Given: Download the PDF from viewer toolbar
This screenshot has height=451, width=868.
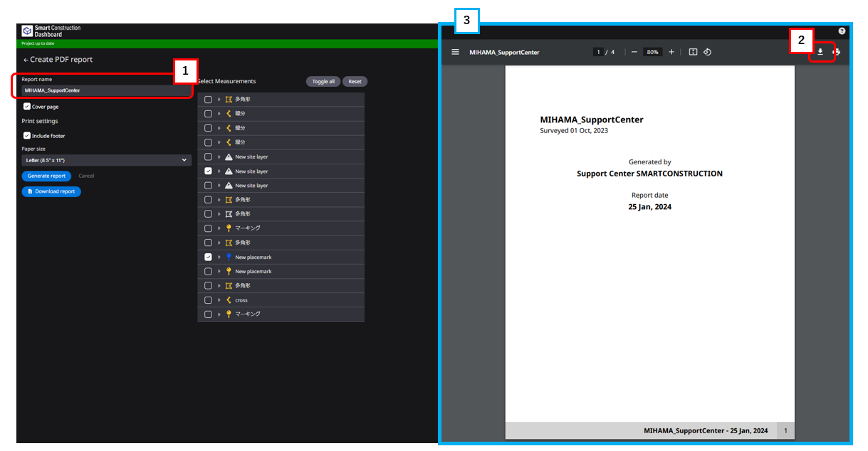Looking at the screenshot, I should tap(820, 52).
